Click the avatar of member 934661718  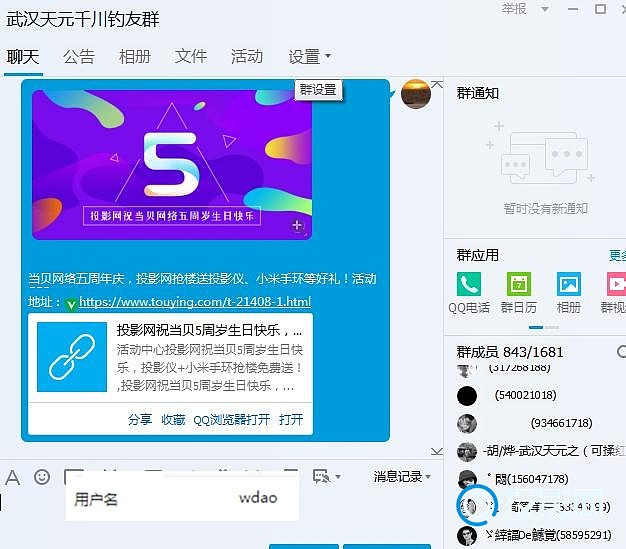(467, 424)
